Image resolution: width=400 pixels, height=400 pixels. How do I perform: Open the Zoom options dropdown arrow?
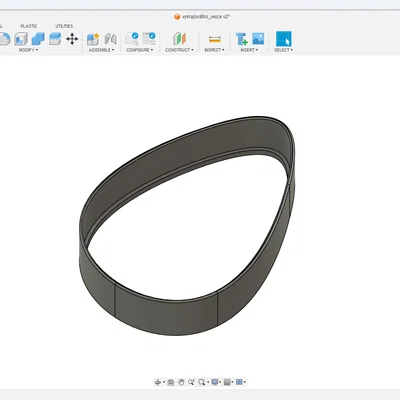(208, 382)
